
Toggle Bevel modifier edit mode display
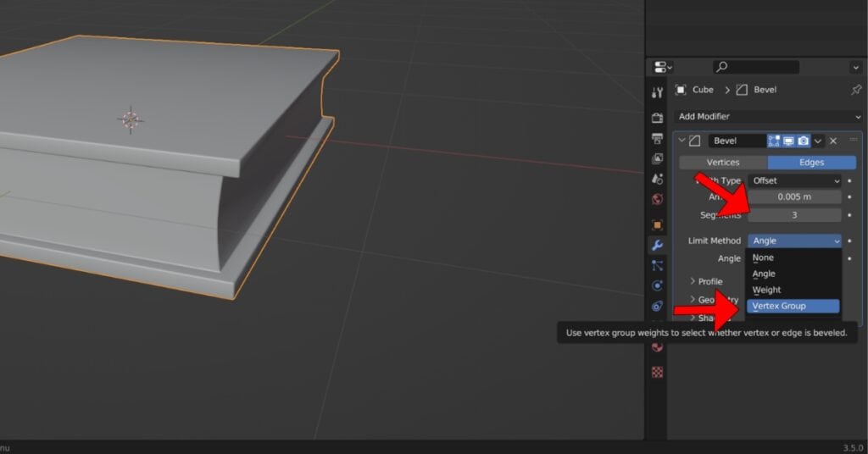point(774,141)
